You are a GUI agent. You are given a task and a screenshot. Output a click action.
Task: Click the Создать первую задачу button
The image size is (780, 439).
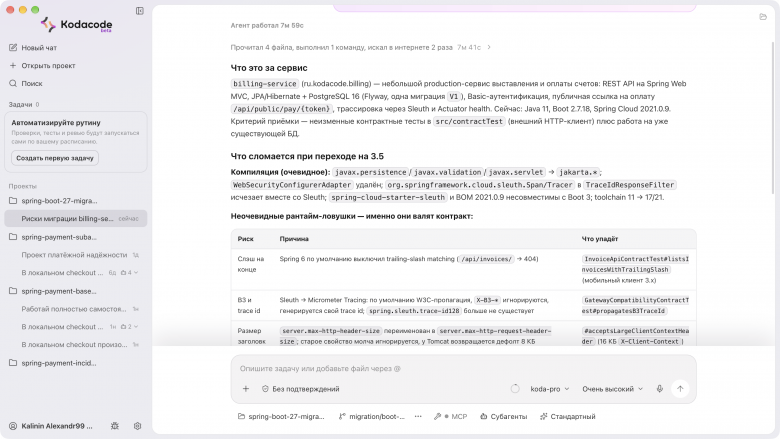[x=55, y=158]
